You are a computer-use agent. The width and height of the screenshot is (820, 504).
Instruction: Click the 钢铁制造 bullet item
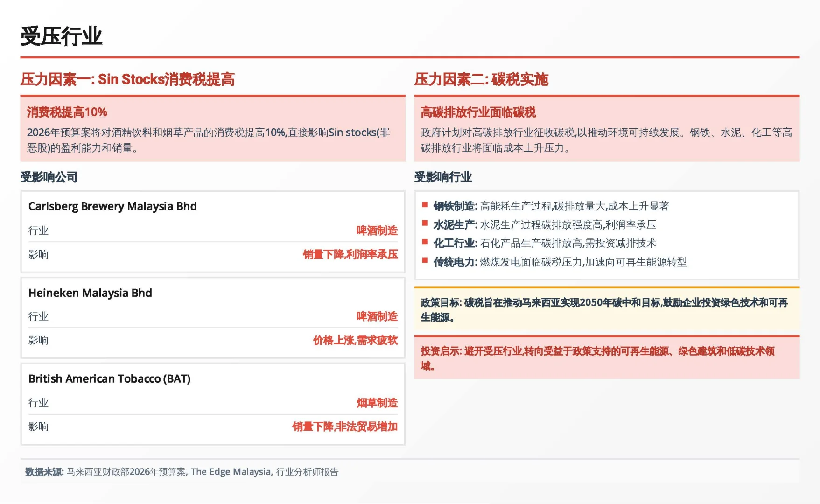(551, 206)
